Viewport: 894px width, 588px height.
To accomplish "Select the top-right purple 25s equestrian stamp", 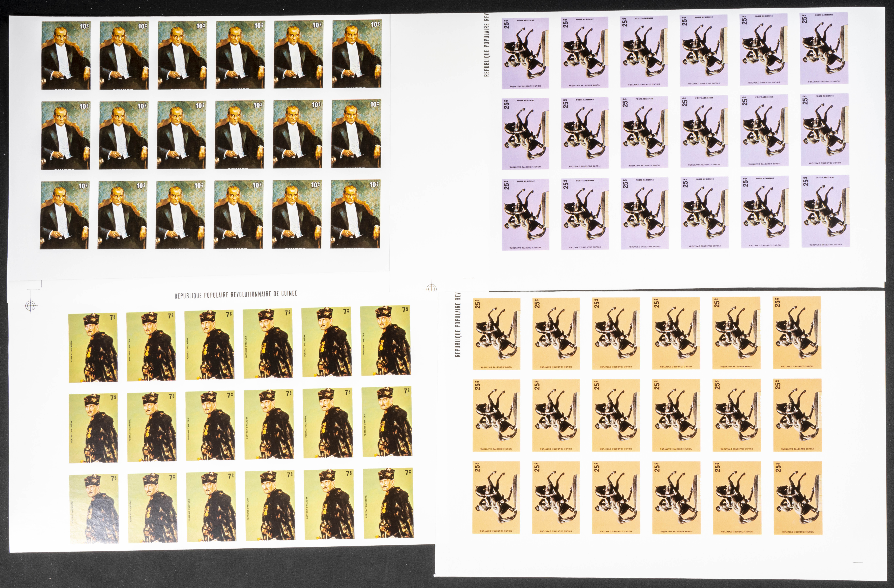I will [x=824, y=48].
